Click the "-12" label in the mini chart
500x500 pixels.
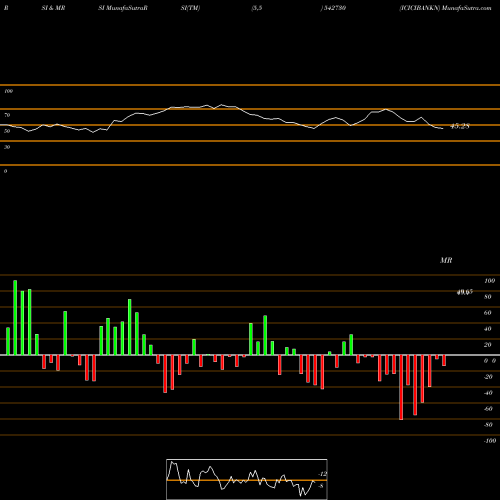pos(322,474)
